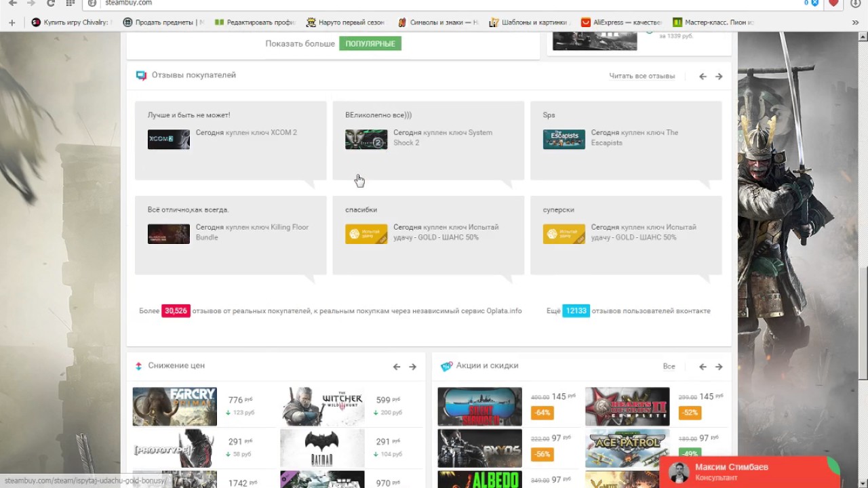
Task: Open The Escapists review thumbnail
Action: (x=564, y=140)
